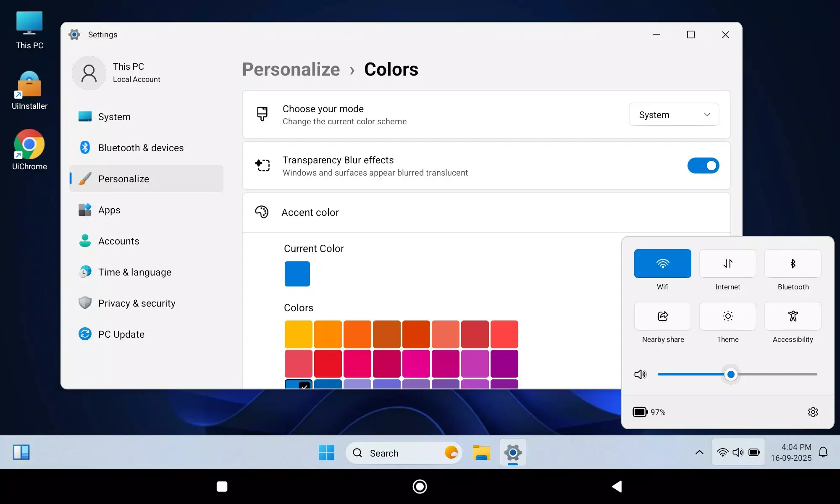Select the Personalize paintbrush icon in sidebar
Viewport: 840px width, 504px height.
coord(84,178)
